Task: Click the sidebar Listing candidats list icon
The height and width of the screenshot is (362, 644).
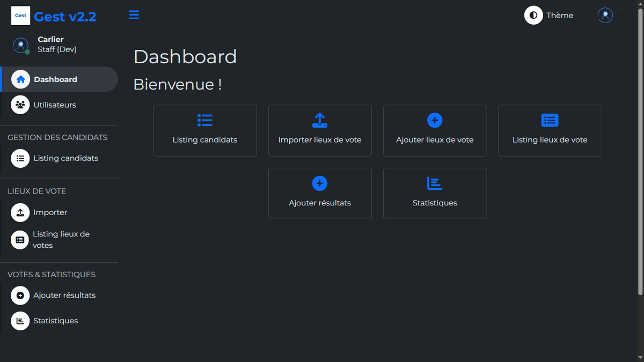Action: 20,159
